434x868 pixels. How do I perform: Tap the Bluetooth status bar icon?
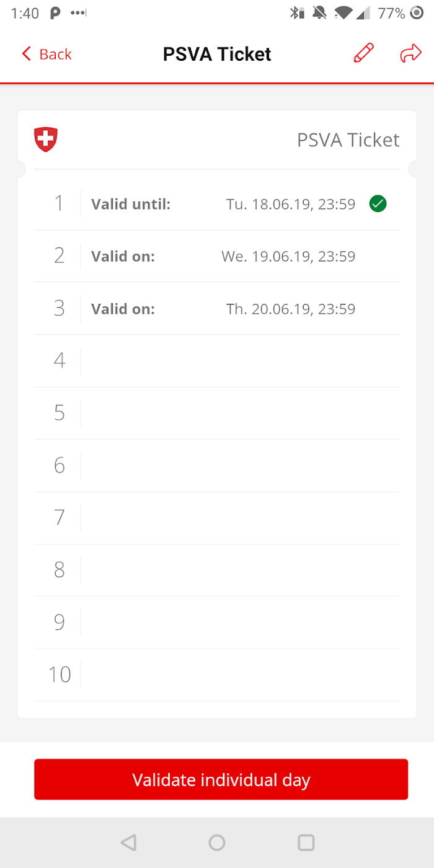point(296,13)
